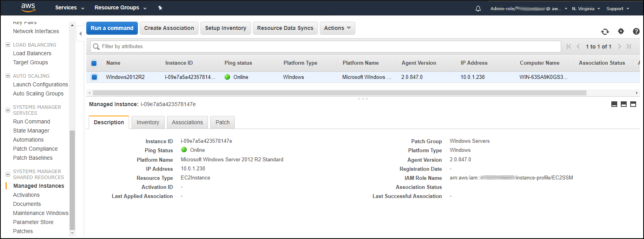The width and height of the screenshot is (644, 239).
Task: Open the Actions dropdown button
Action: (337, 28)
